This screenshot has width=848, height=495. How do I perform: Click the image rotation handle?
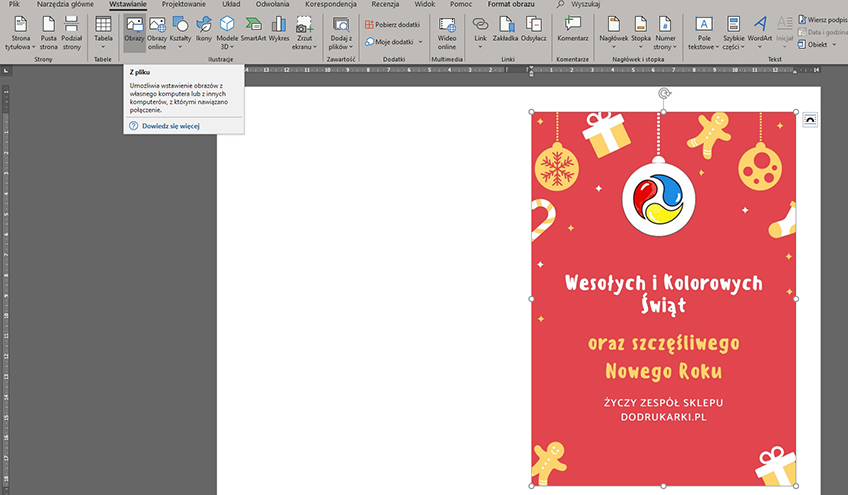[664, 93]
